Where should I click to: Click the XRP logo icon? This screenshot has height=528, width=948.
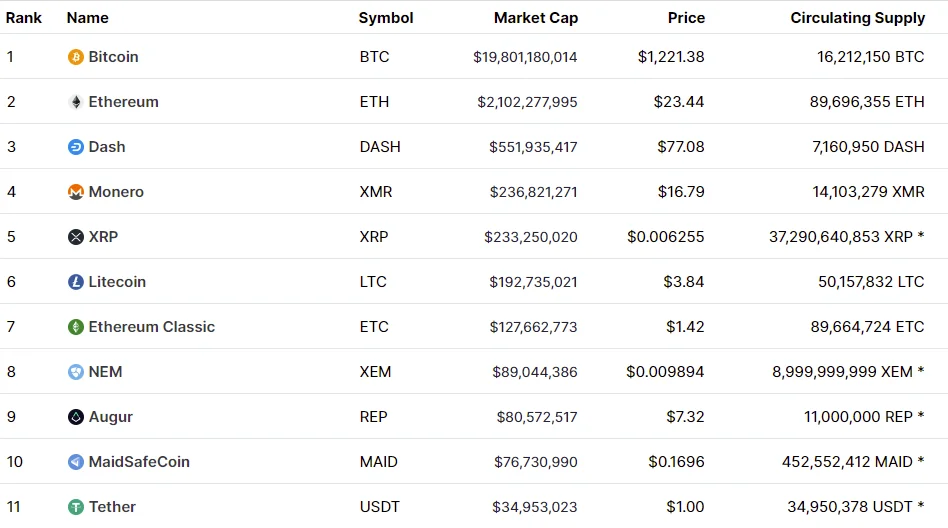pyautogui.click(x=76, y=237)
